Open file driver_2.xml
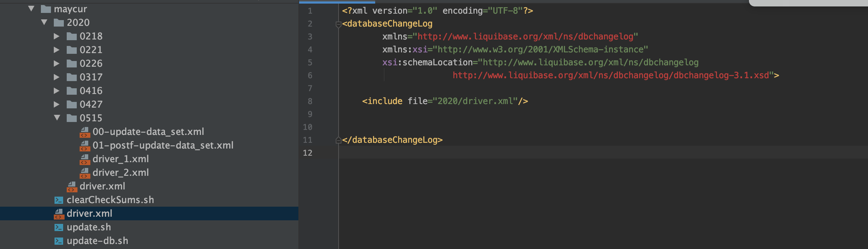This screenshot has width=868, height=249. click(x=121, y=173)
